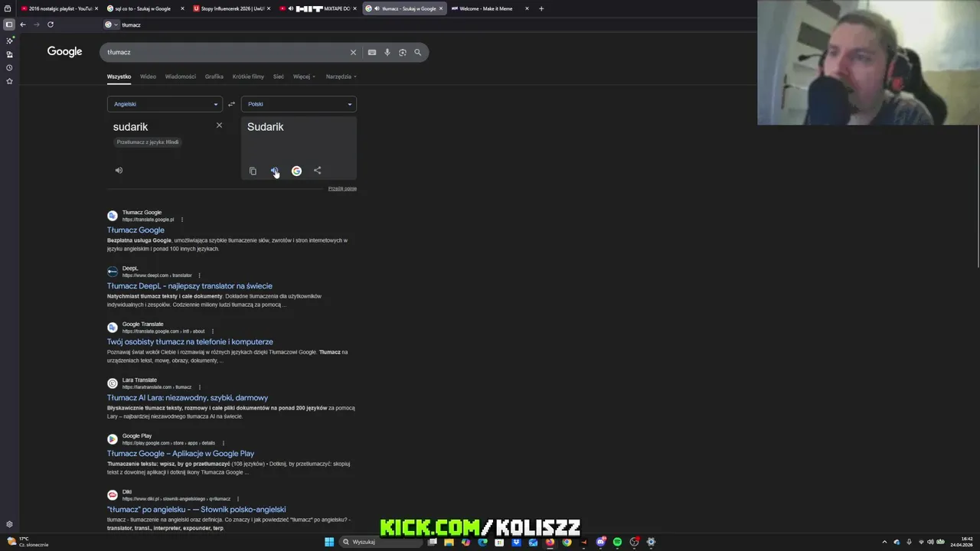Open more options for Diki result

pyautogui.click(x=237, y=499)
